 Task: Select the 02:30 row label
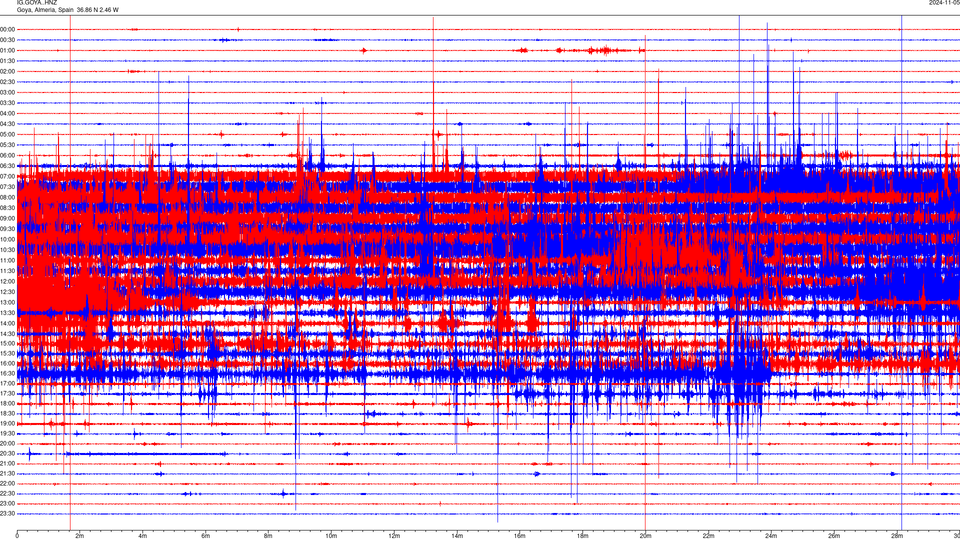7,81
